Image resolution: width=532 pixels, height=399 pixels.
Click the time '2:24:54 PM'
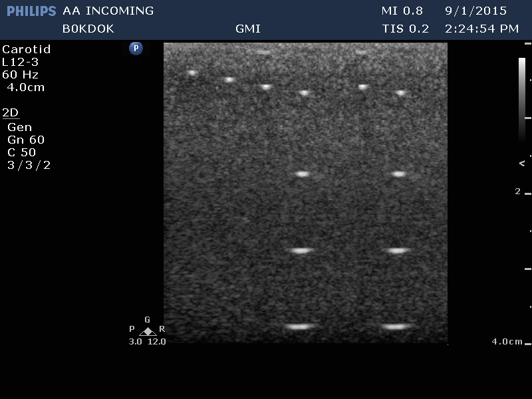click(481, 29)
